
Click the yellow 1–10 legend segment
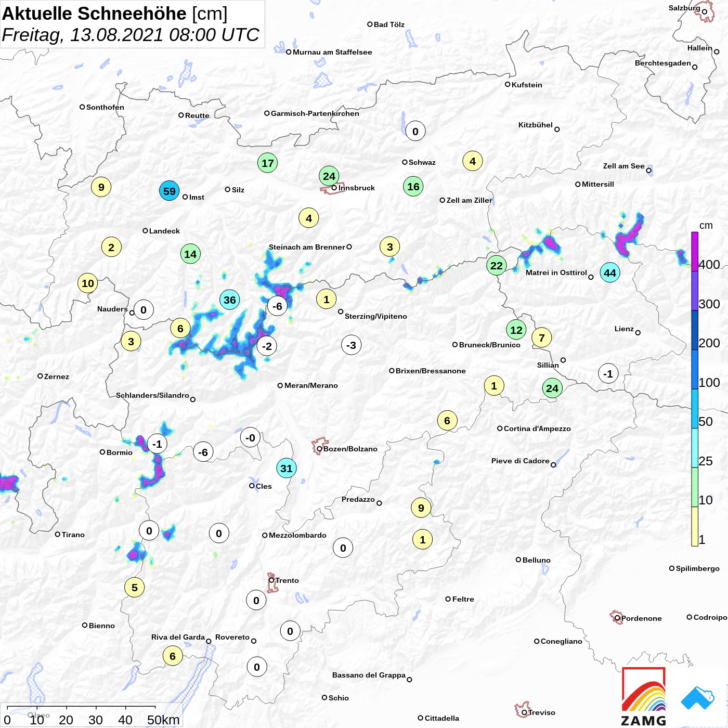(695, 526)
